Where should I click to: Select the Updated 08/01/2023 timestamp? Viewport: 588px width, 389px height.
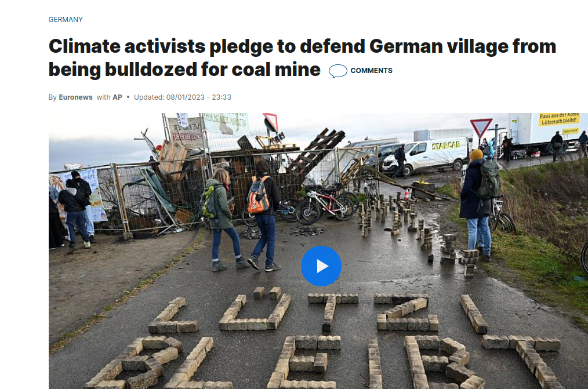[182, 97]
